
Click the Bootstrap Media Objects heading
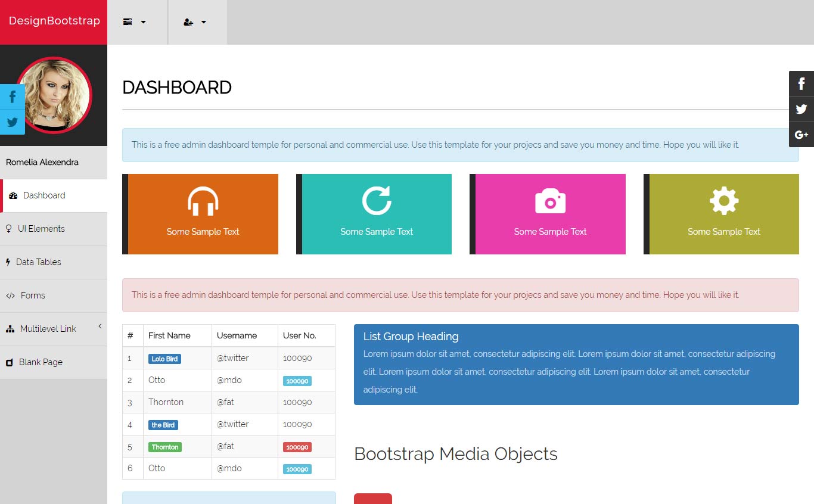coord(456,454)
